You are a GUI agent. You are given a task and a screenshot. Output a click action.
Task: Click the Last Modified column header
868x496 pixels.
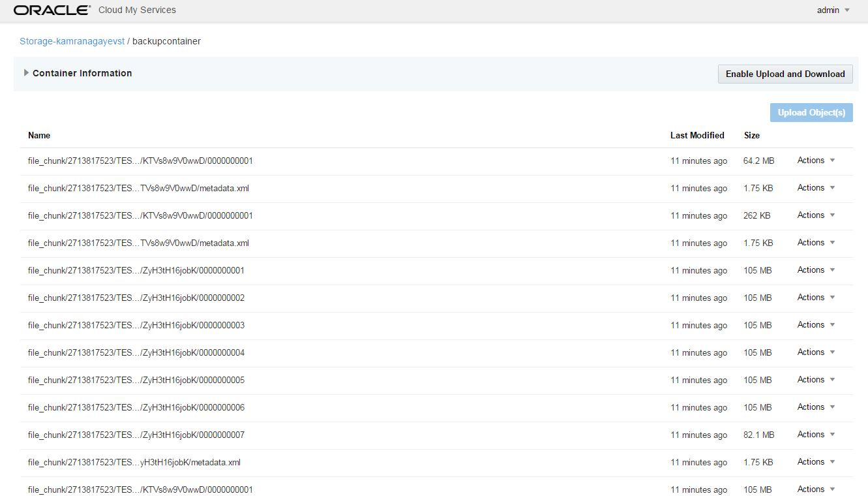click(696, 135)
